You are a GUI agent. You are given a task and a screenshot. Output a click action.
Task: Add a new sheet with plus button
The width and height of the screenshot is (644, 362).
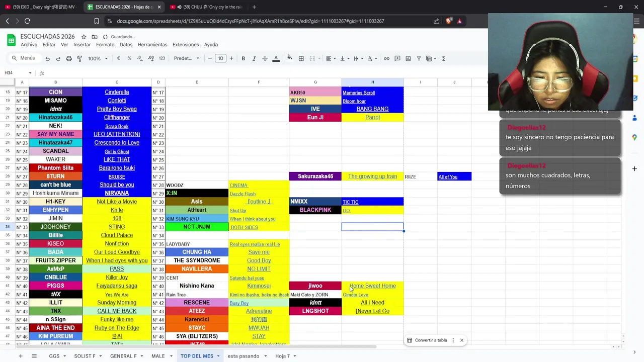tap(21, 356)
